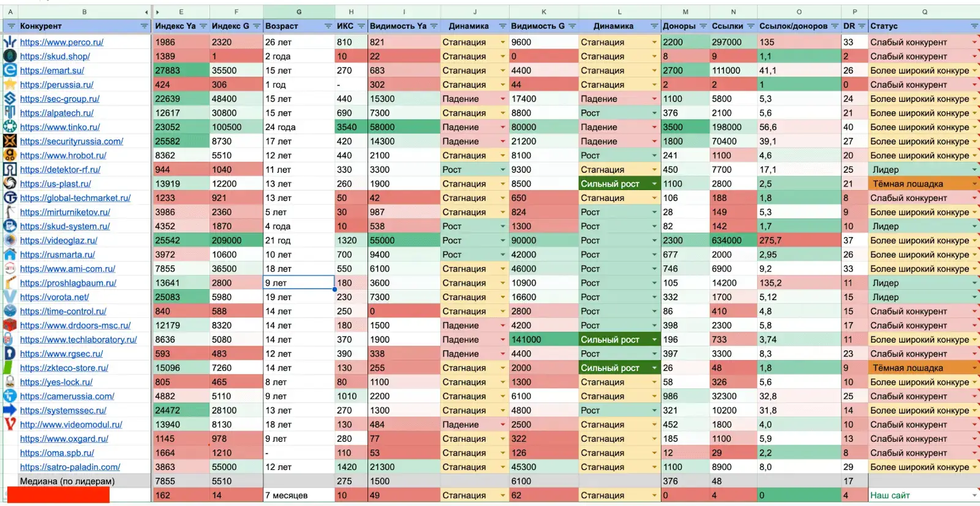The height and width of the screenshot is (506, 980).
Task: Open the filter icon for Возраст column
Action: tap(328, 26)
